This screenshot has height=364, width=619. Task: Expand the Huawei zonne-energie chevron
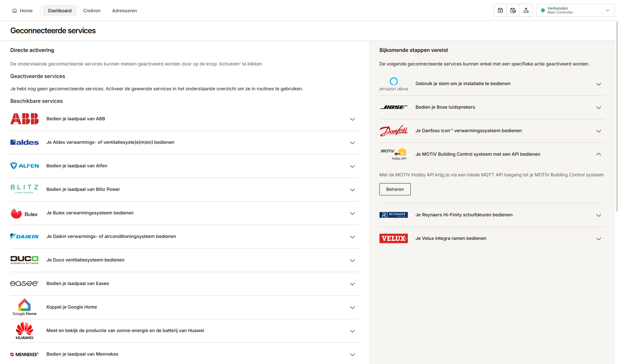[352, 331]
